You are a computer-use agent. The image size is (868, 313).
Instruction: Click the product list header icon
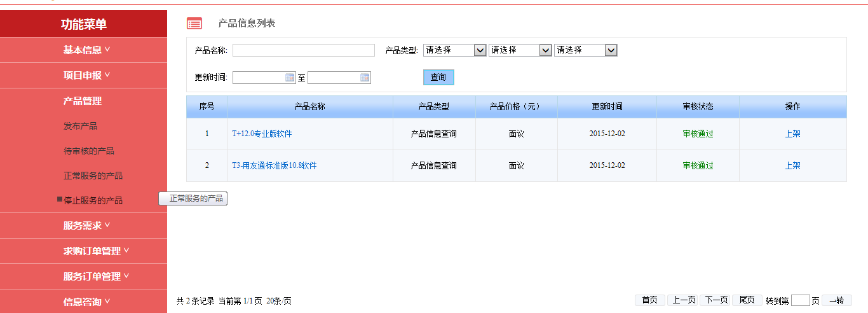194,24
